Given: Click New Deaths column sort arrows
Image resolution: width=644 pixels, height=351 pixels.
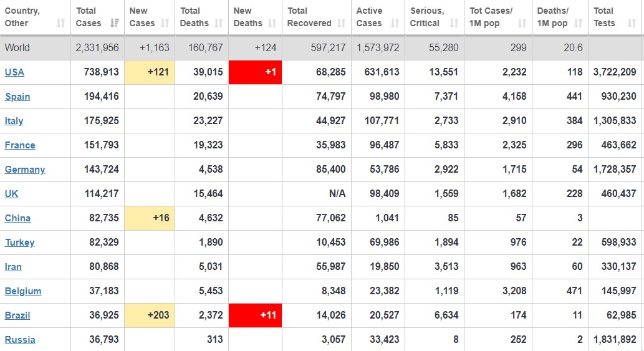Looking at the screenshot, I should coord(272,23).
